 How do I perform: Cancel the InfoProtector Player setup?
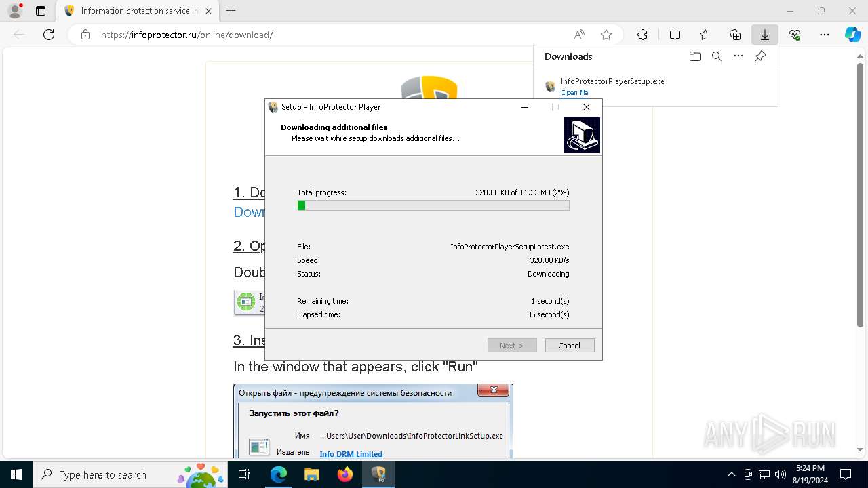(569, 346)
